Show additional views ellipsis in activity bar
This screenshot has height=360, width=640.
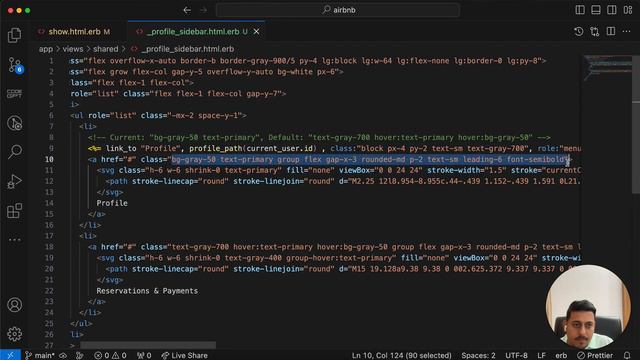click(x=15, y=240)
